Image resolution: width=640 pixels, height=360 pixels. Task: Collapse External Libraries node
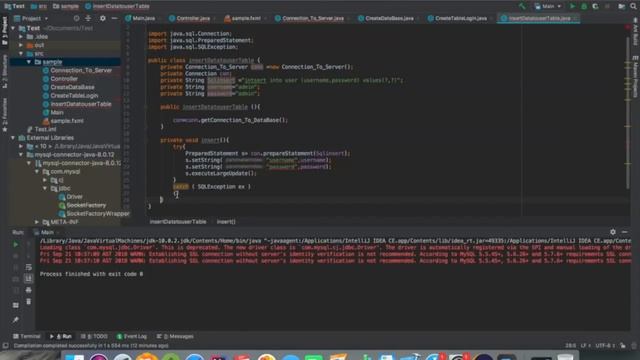(x=13, y=138)
